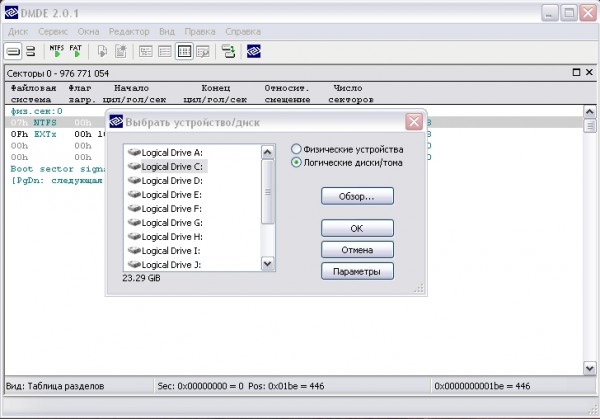Image resolution: width=600 pixels, height=419 pixels.
Task: Open the Сервис menu
Action: [x=53, y=31]
